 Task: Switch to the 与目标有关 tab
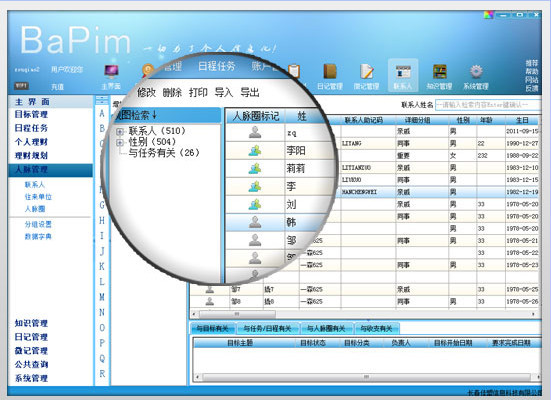pyautogui.click(x=212, y=328)
